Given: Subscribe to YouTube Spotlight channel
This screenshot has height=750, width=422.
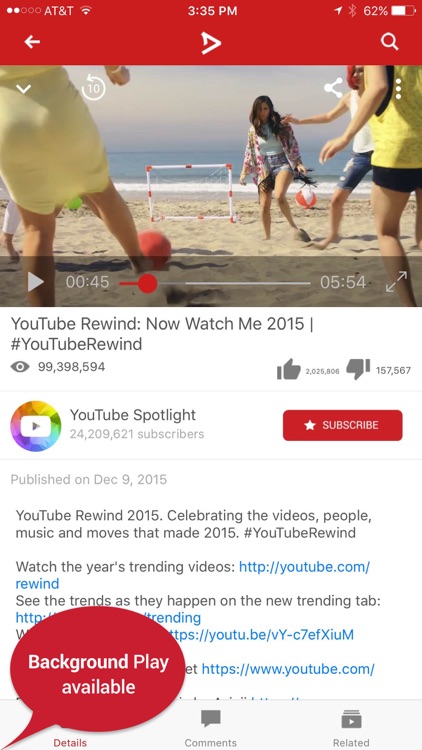Looking at the screenshot, I should click(x=343, y=425).
